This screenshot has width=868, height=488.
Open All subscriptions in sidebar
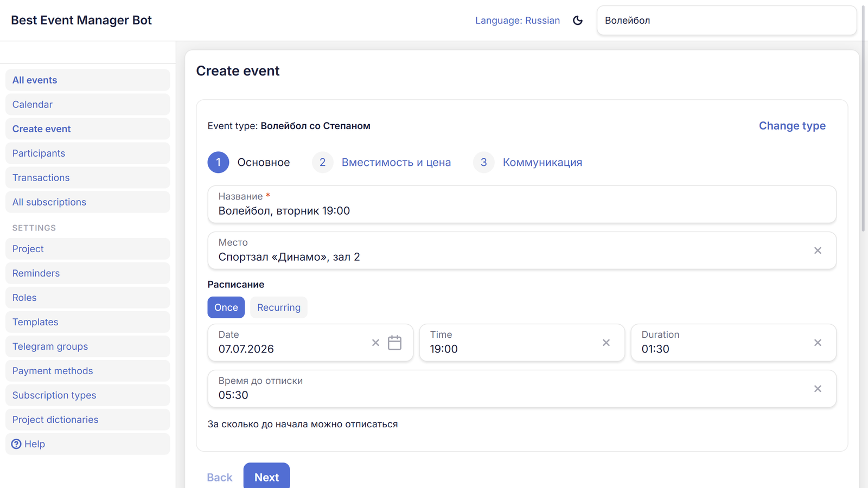coord(88,202)
